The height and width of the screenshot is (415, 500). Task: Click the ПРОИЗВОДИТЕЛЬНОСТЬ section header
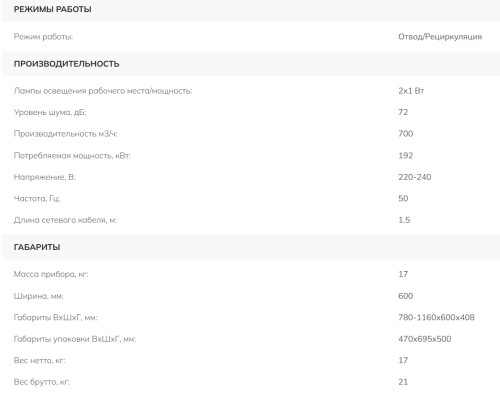(x=66, y=64)
